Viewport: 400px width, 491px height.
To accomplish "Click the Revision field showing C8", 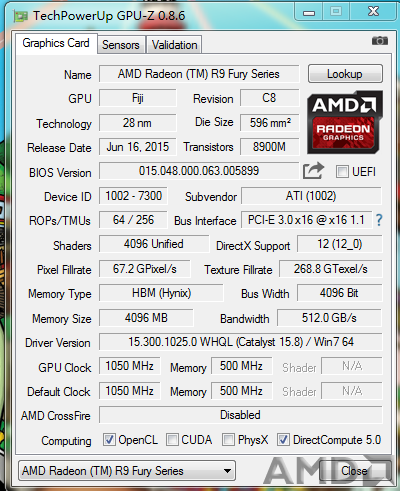I will point(269,98).
